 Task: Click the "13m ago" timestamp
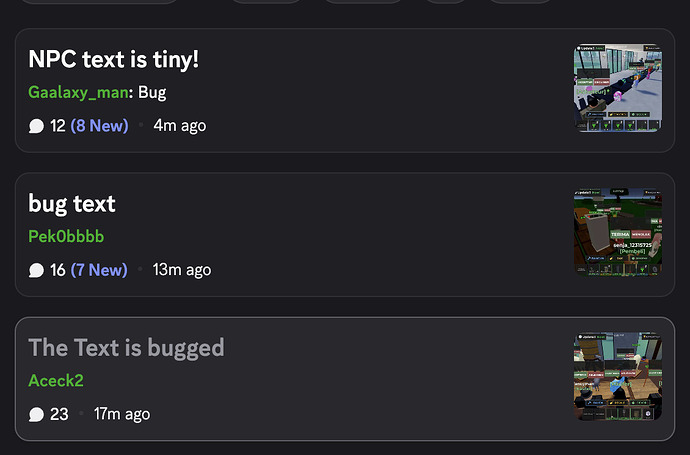pyautogui.click(x=182, y=270)
